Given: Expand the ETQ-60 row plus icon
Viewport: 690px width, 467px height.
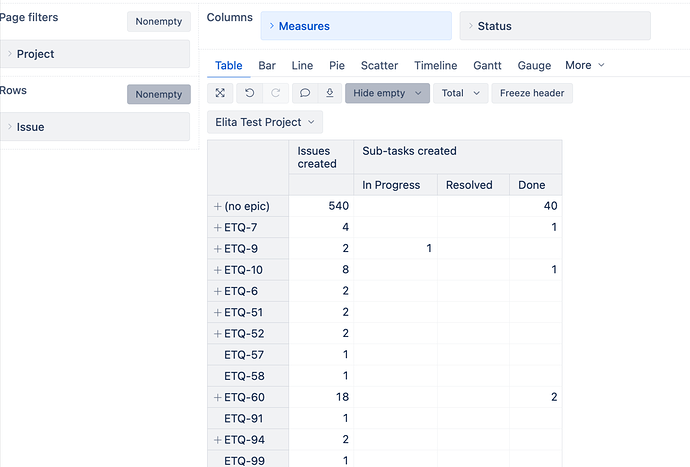Looking at the screenshot, I should coord(217,397).
